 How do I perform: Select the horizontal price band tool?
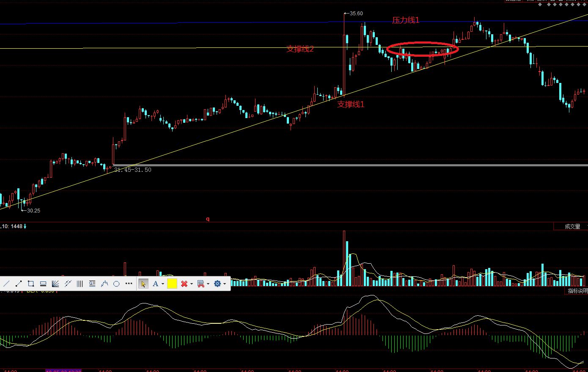(43, 284)
